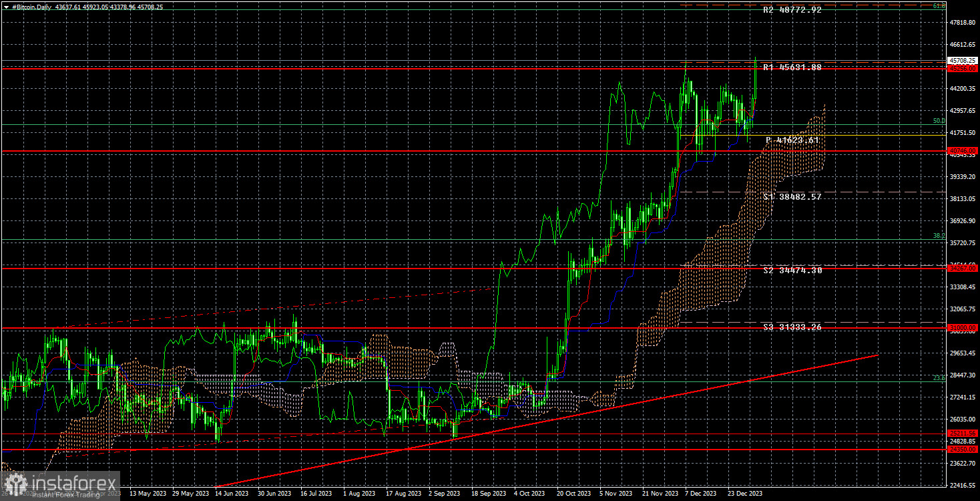This screenshot has height=501, width=980.
Task: Click the 29 May 2023 date label
Action: coord(190,494)
